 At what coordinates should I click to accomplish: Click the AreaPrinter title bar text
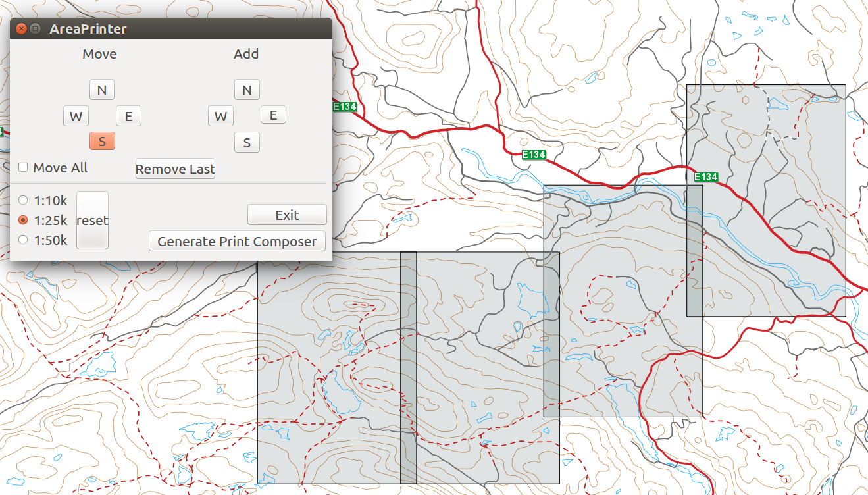pos(88,29)
